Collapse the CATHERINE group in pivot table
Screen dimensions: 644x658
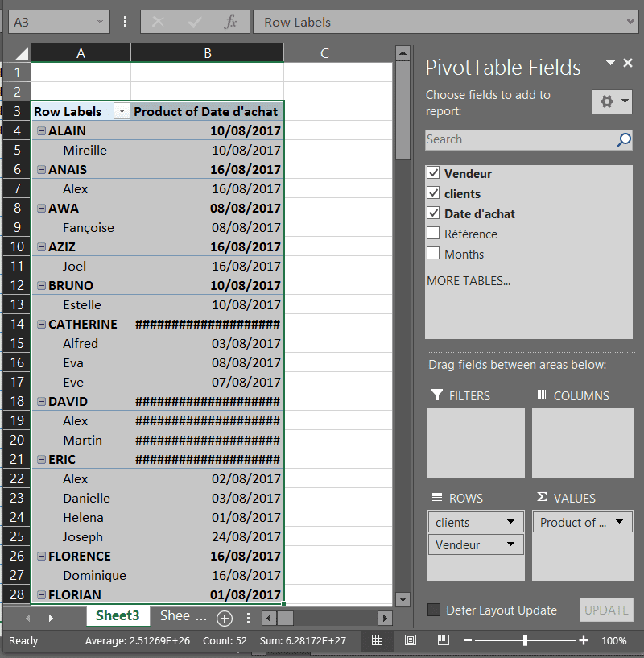pos(41,325)
